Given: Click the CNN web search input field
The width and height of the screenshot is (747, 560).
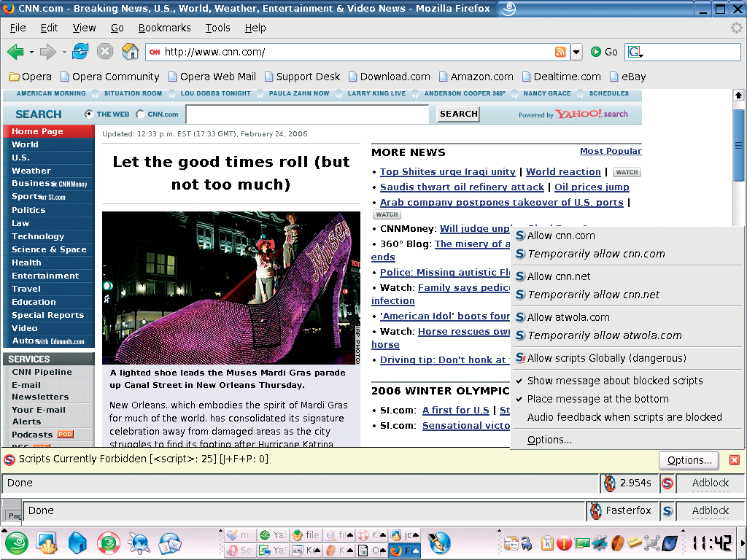Looking at the screenshot, I should pyautogui.click(x=308, y=114).
